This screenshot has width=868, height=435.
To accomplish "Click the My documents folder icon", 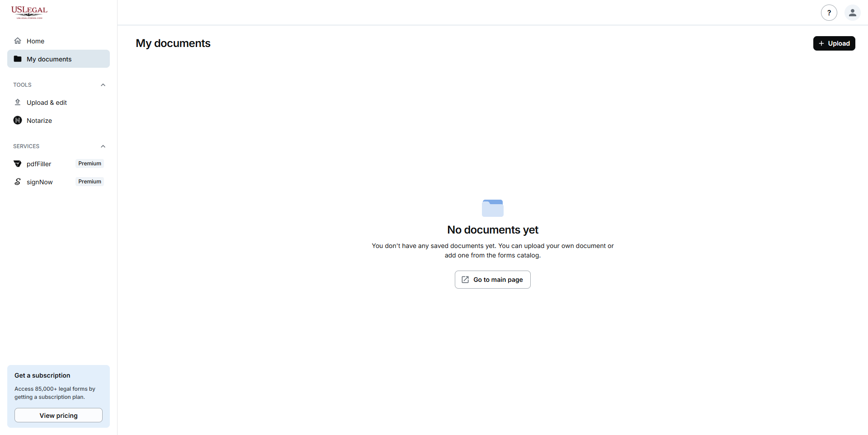I will point(18,59).
